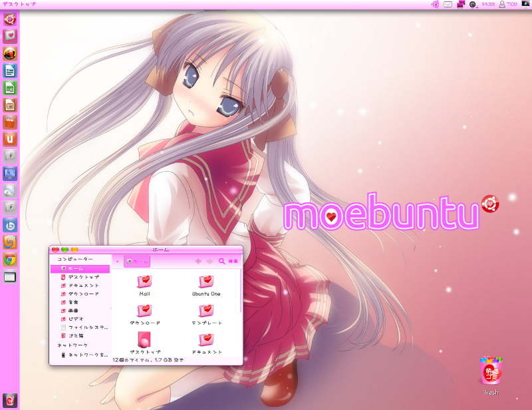Open LibreOffice Writer from the launcher

(x=10, y=71)
